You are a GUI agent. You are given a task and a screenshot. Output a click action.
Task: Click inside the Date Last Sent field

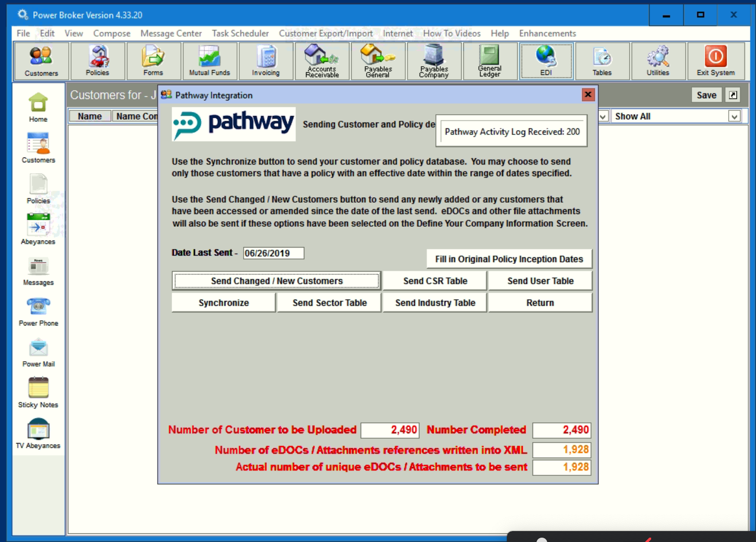273,252
